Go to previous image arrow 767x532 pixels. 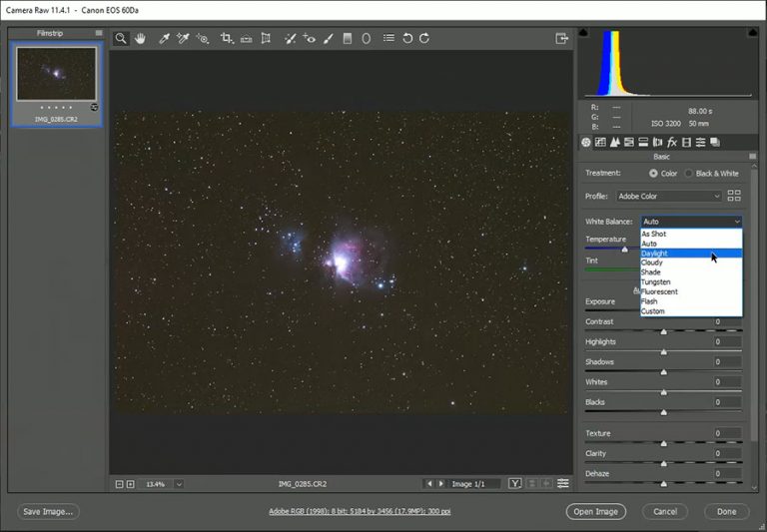click(429, 484)
